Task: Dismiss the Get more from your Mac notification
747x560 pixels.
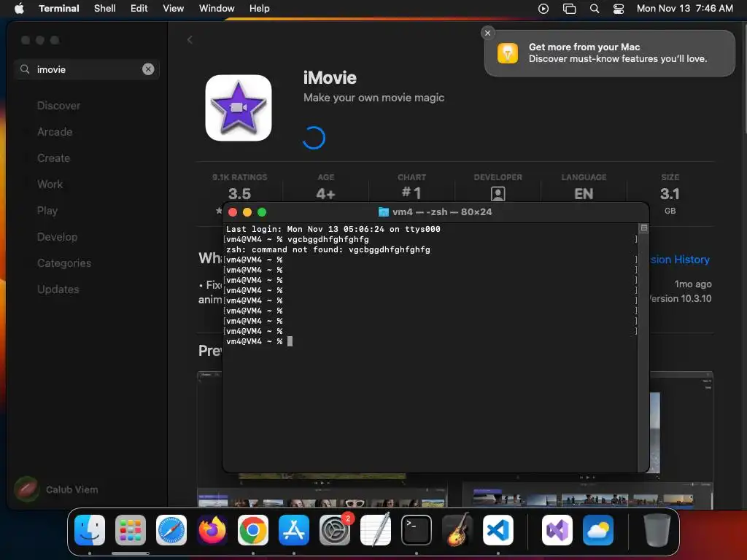Action: click(487, 33)
